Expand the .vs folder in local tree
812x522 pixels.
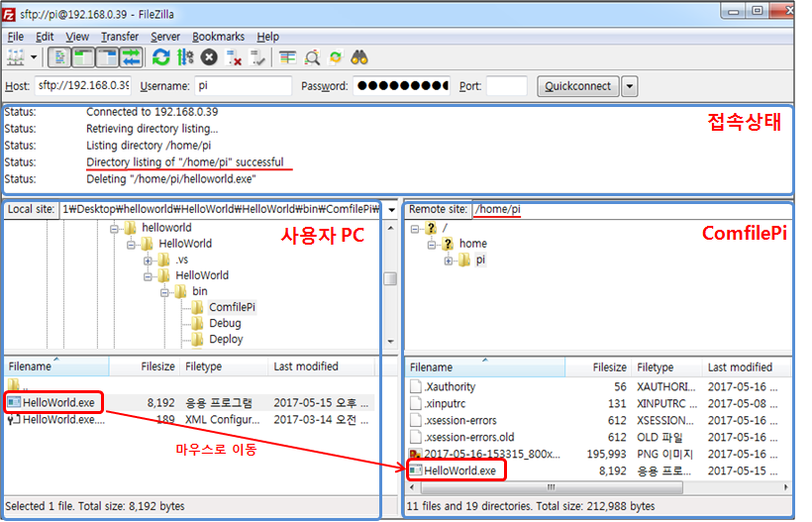point(149,260)
